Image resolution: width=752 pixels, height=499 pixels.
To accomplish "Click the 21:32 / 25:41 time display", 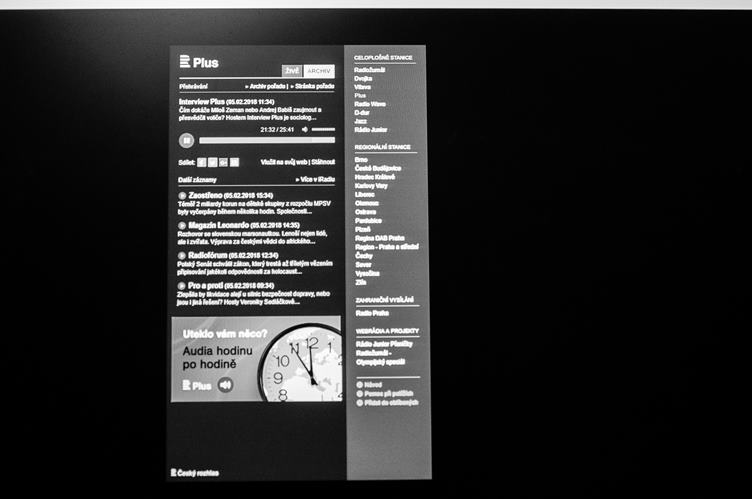I will [x=277, y=130].
